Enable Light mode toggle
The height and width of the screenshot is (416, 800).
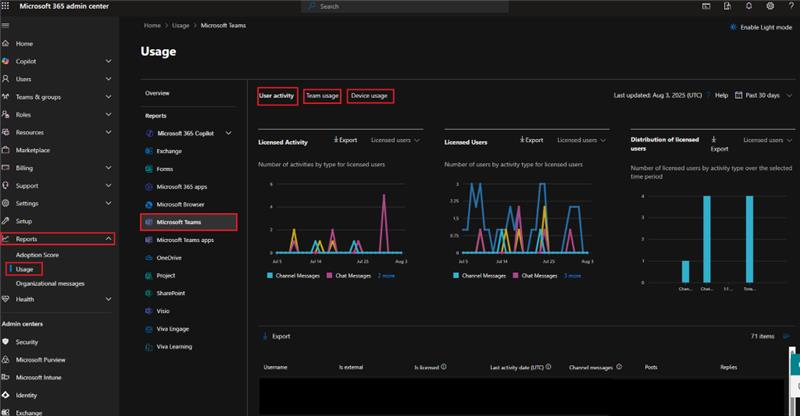pyautogui.click(x=761, y=28)
